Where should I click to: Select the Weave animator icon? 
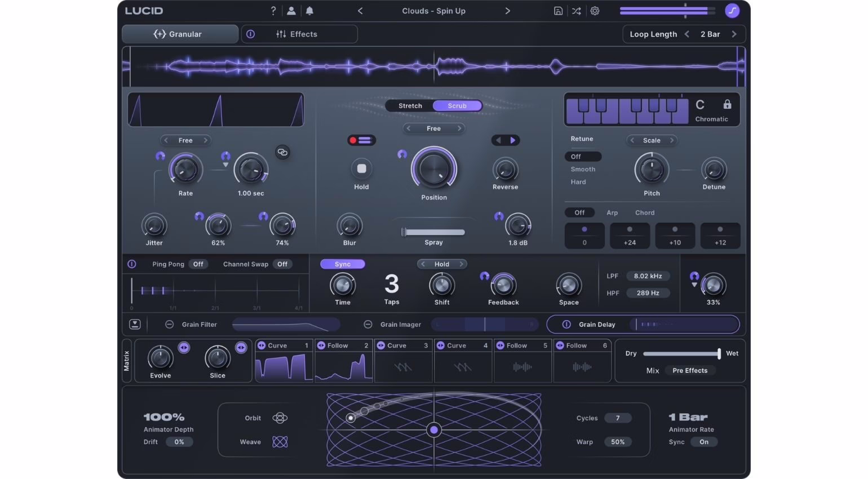tap(280, 442)
